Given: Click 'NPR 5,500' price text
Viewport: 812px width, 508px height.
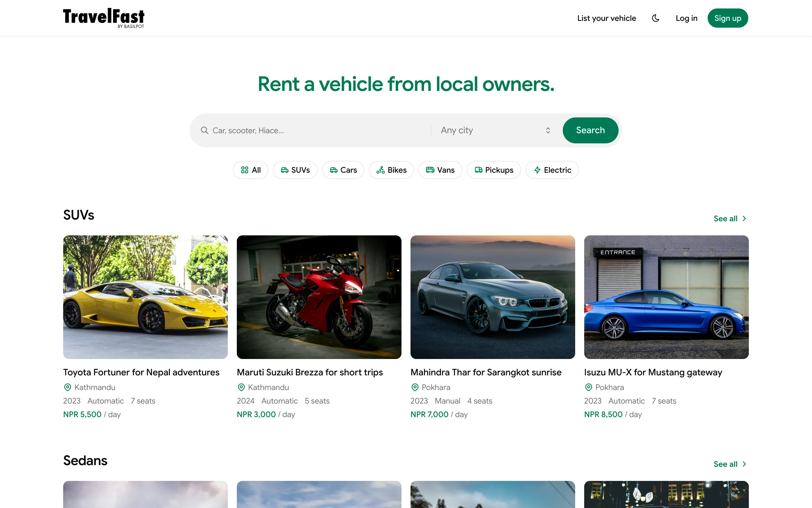Looking at the screenshot, I should point(82,415).
